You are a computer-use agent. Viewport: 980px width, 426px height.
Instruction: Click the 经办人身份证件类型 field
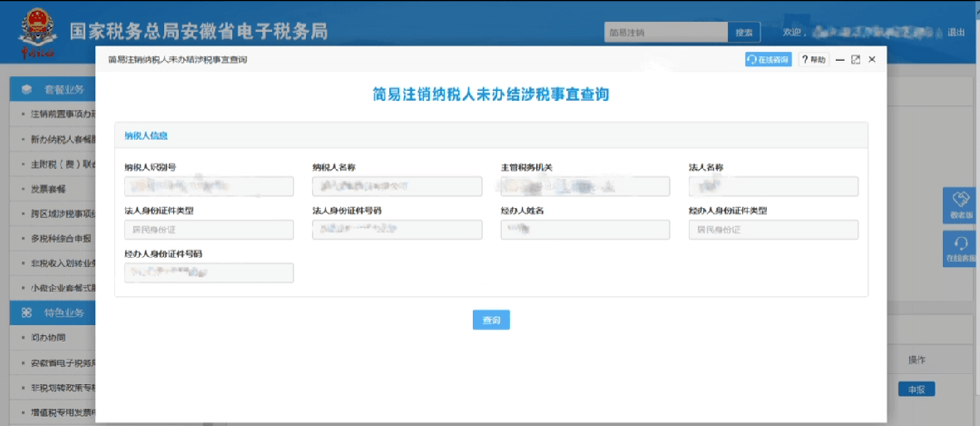773,230
